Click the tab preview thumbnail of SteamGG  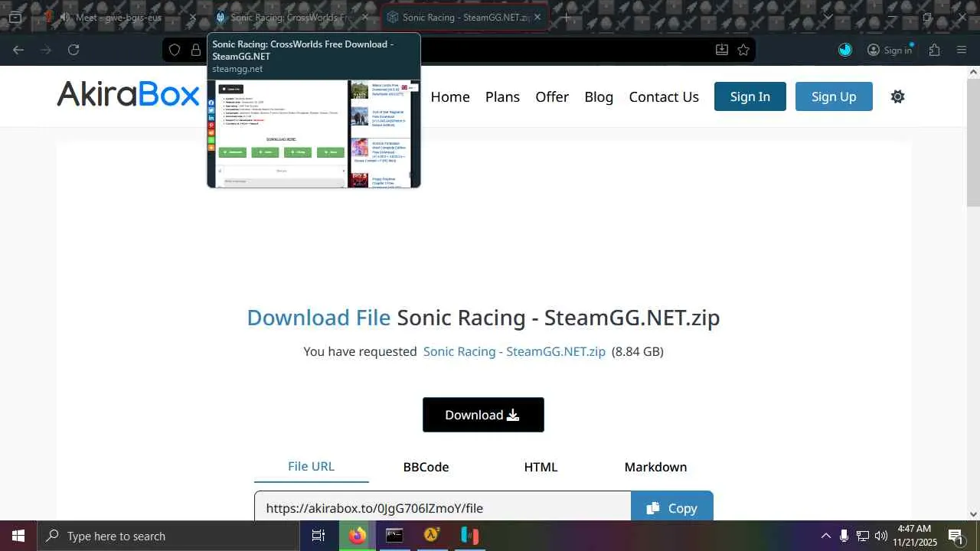click(314, 133)
